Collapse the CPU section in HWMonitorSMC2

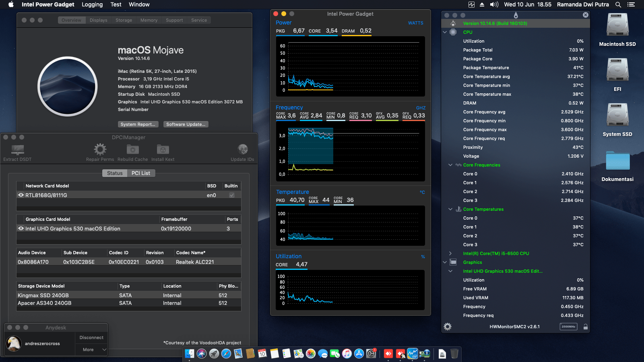coord(445,32)
